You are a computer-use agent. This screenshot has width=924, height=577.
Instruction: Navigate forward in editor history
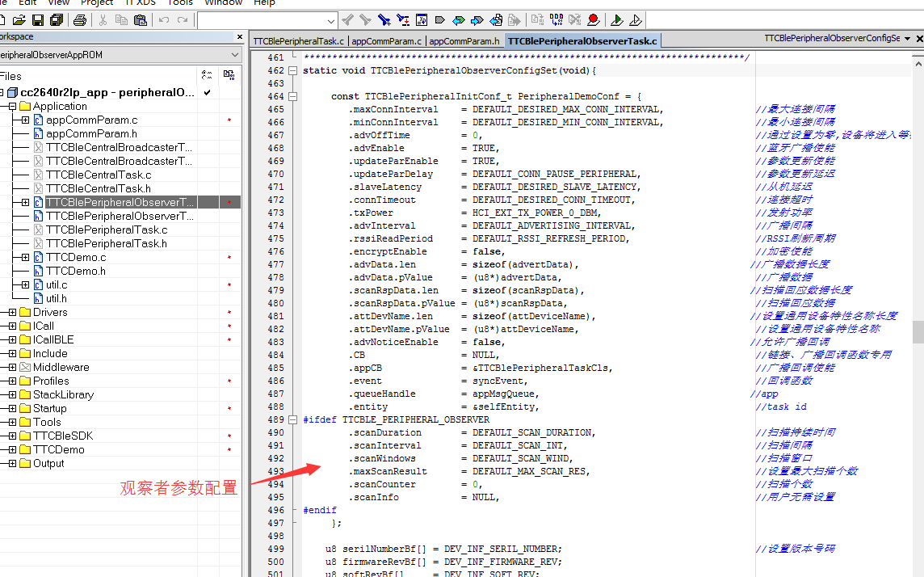(514, 21)
